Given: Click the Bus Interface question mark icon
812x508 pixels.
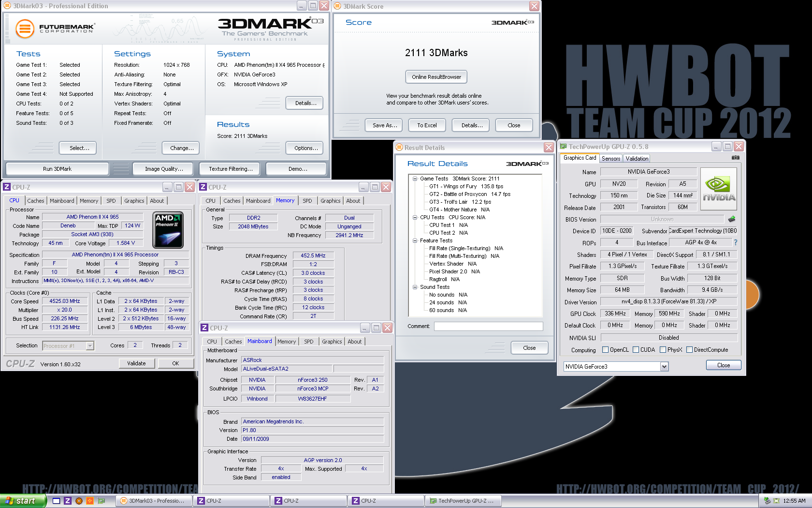Looking at the screenshot, I should [736, 242].
